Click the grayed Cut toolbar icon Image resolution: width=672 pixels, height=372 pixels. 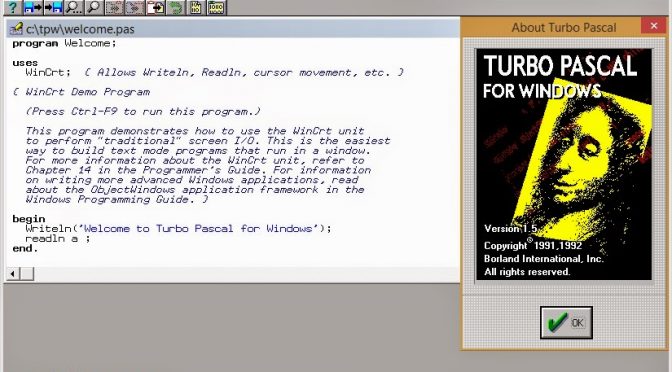(x=114, y=7)
